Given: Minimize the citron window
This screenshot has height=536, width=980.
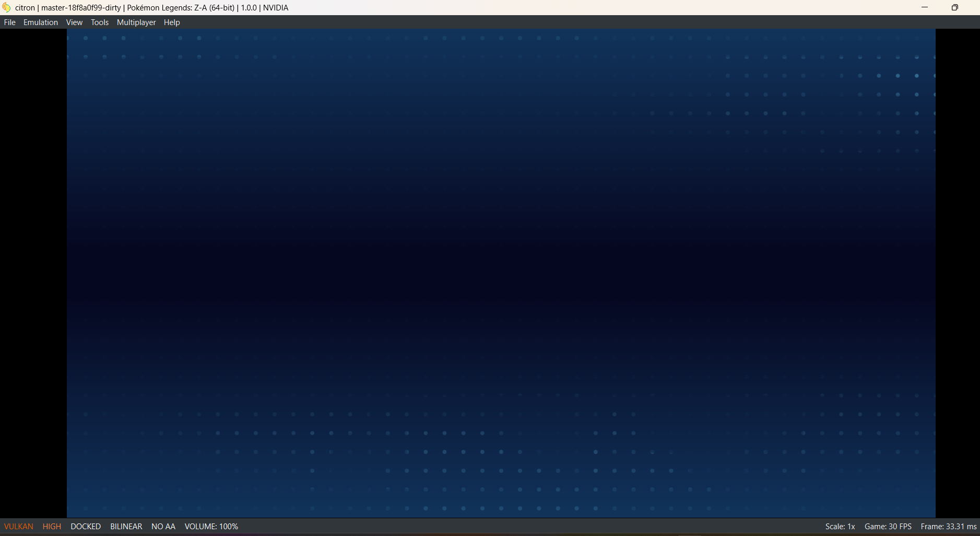Looking at the screenshot, I should (925, 7).
